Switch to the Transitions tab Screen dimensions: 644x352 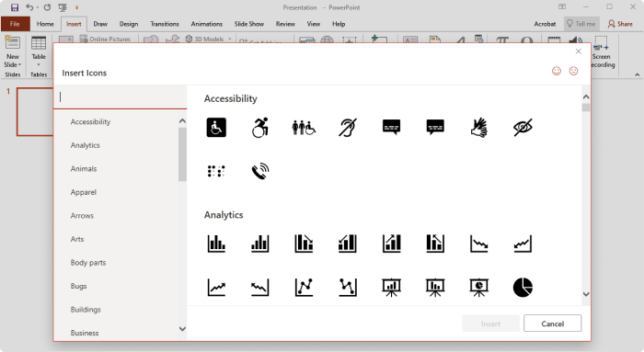165,24
